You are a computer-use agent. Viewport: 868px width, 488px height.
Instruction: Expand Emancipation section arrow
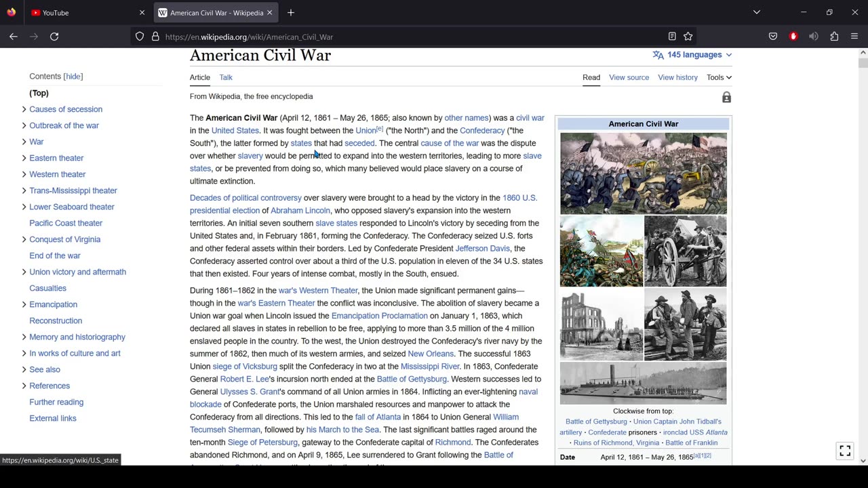tap(24, 304)
